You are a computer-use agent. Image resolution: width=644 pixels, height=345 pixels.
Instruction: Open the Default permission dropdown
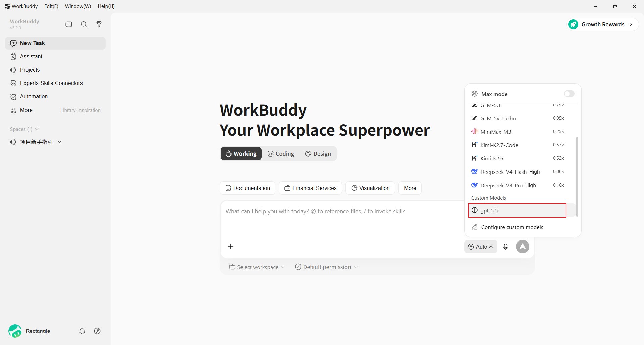pos(326,267)
